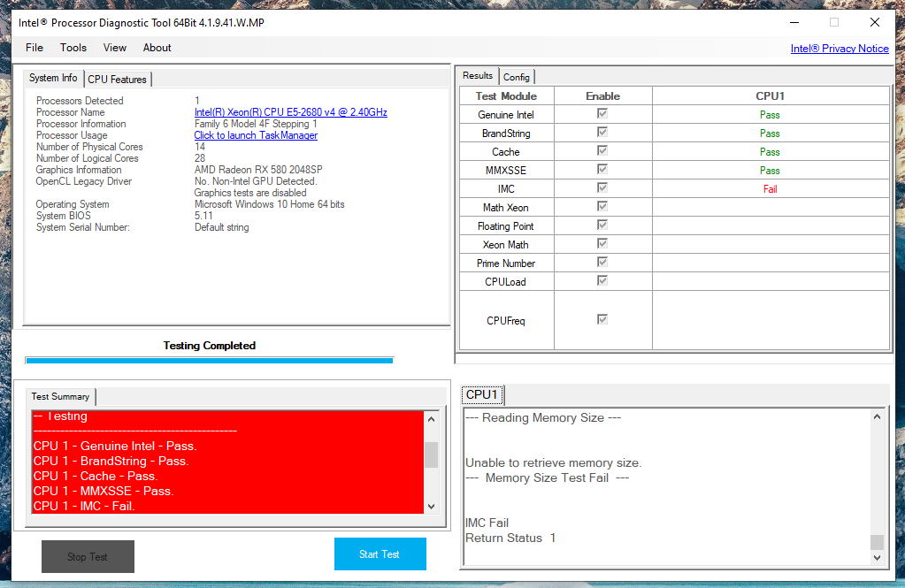905x588 pixels.
Task: Click 'Unable to retrieve memory size.' text
Action: point(554,462)
